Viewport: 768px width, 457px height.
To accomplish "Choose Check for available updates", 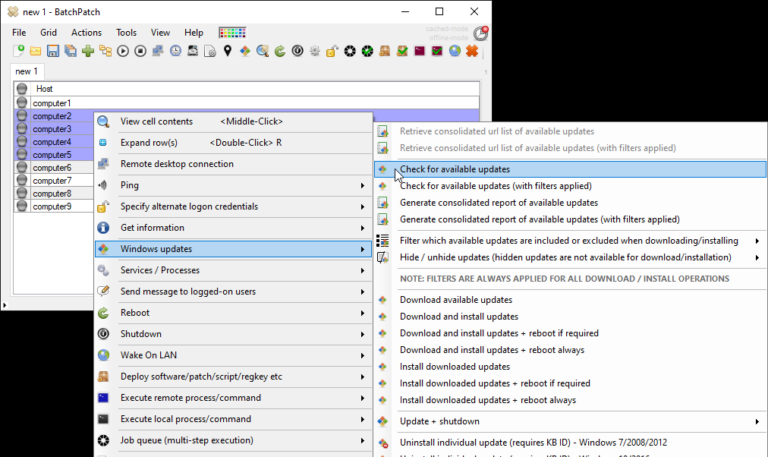I will 454,170.
